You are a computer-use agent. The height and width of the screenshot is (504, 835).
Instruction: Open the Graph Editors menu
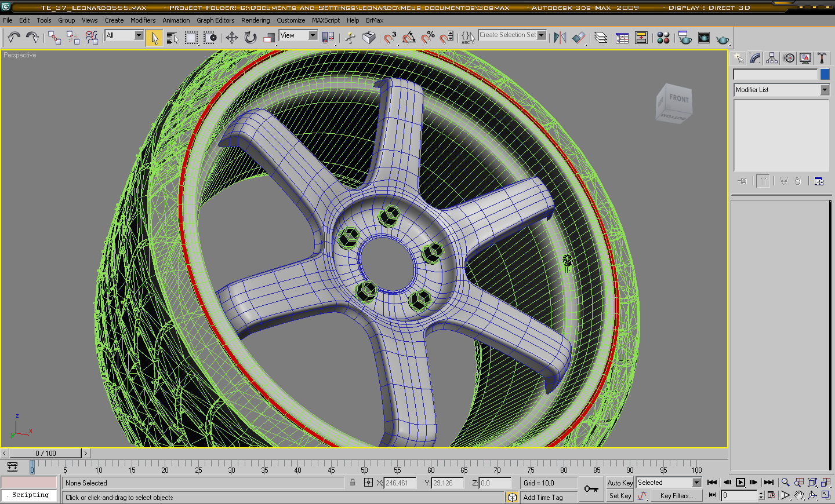[216, 20]
